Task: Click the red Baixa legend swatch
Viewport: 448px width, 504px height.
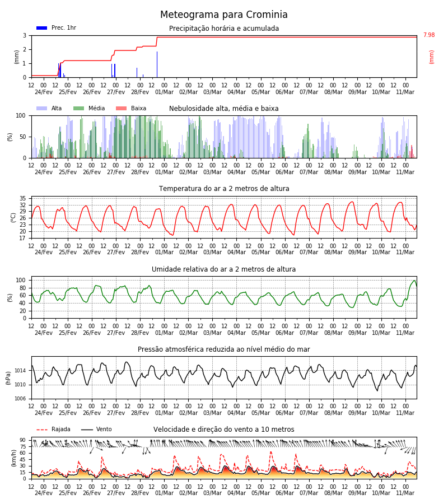Action: (x=121, y=108)
